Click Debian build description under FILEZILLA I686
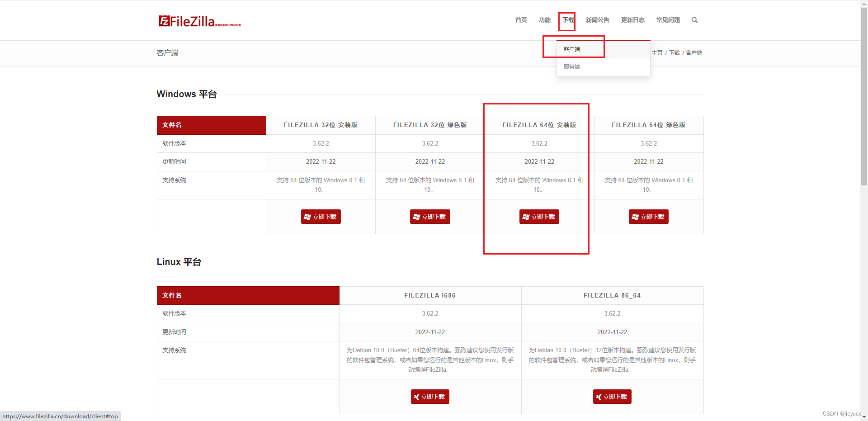The height and width of the screenshot is (421, 868). click(x=430, y=360)
